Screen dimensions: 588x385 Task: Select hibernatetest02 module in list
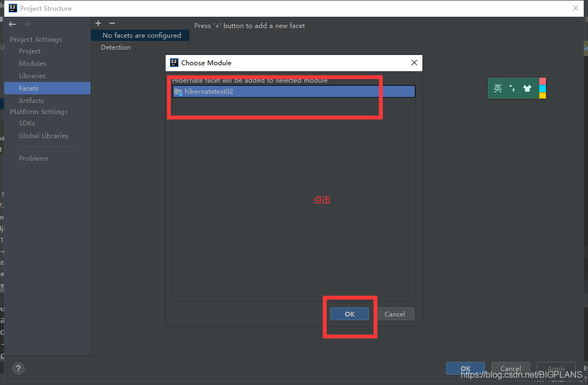[x=293, y=92]
